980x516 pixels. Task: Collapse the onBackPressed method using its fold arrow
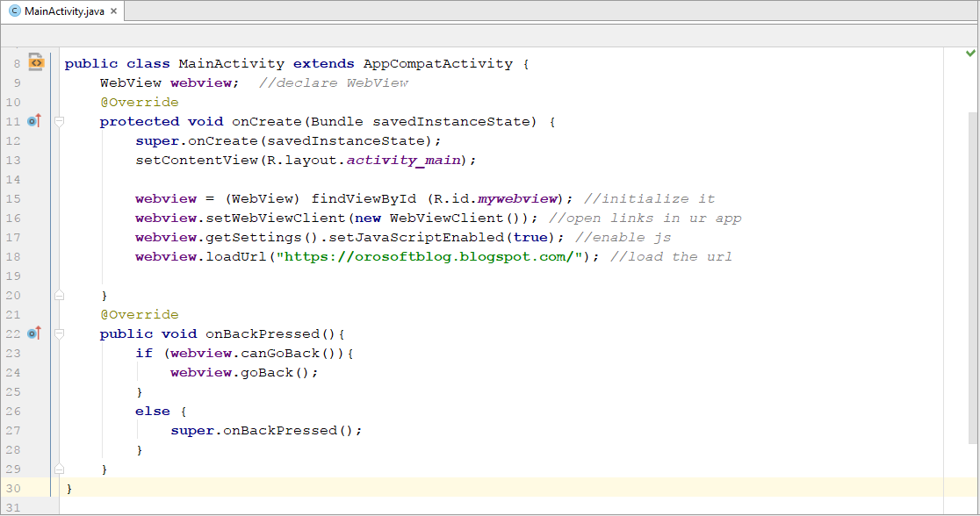(59, 333)
